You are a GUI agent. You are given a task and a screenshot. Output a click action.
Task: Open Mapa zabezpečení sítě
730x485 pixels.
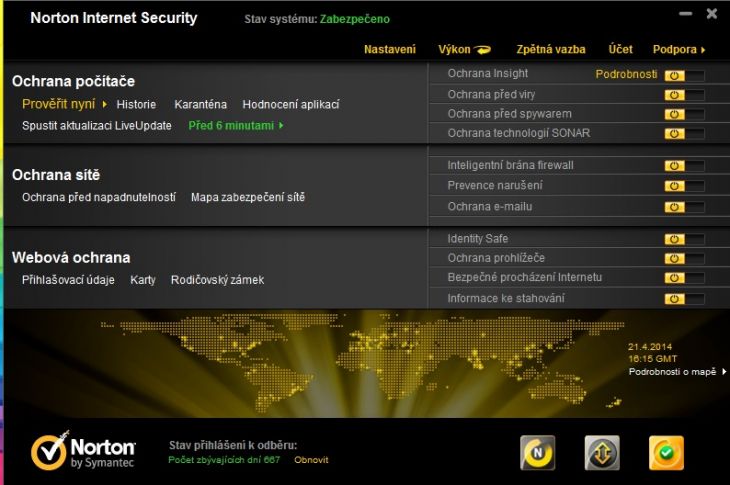point(248,197)
